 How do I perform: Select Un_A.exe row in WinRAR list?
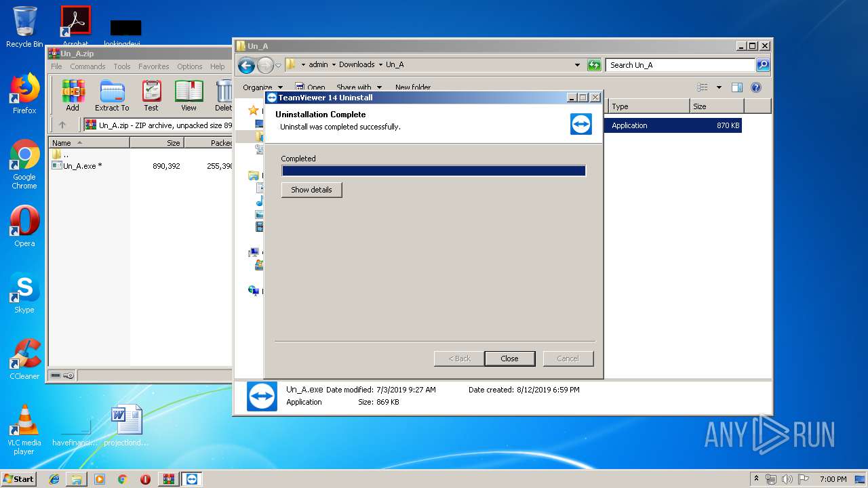(141, 166)
